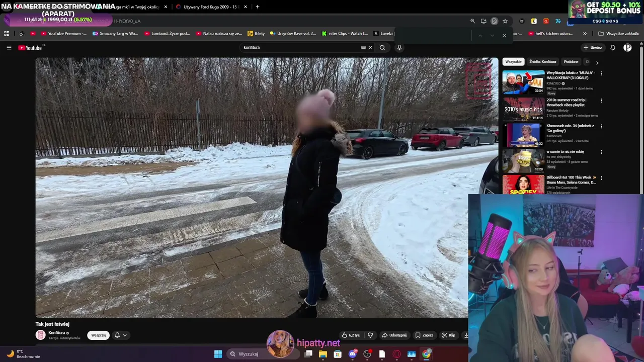
Task: Like the video with 6,2 tys.
Action: tap(351, 335)
